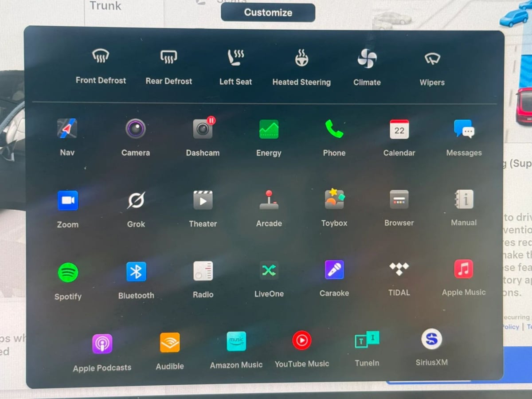The width and height of the screenshot is (532, 399).
Task: Select the Trunk label in background
Action: [106, 5]
